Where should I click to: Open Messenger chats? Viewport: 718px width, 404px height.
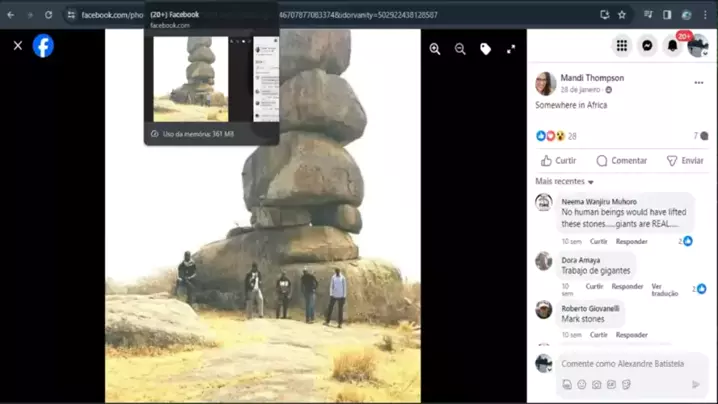647,46
